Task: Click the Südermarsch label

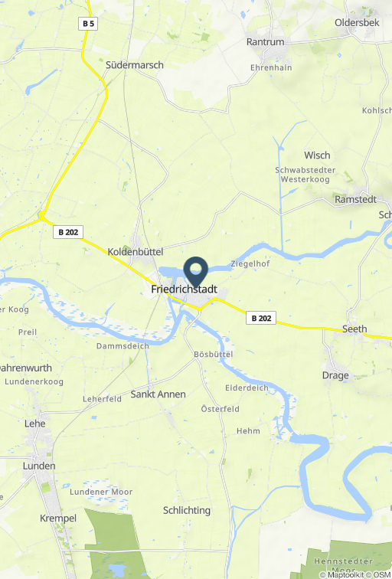Action: 134,65
